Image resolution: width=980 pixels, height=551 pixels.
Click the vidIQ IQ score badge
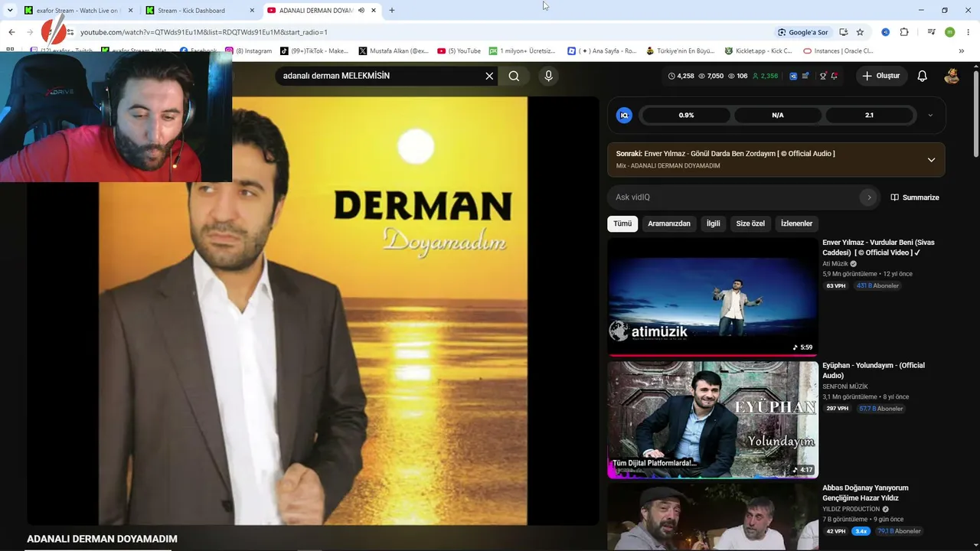[624, 115]
